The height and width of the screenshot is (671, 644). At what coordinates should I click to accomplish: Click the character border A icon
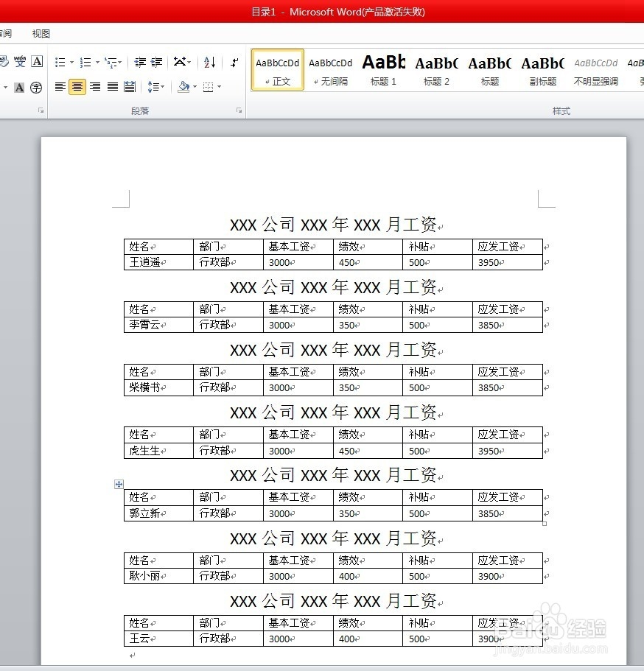point(38,62)
